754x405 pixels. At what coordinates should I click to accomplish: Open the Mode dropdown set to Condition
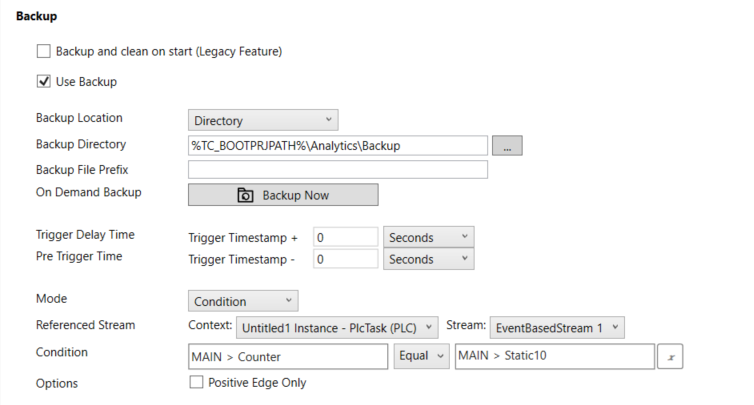(243, 301)
